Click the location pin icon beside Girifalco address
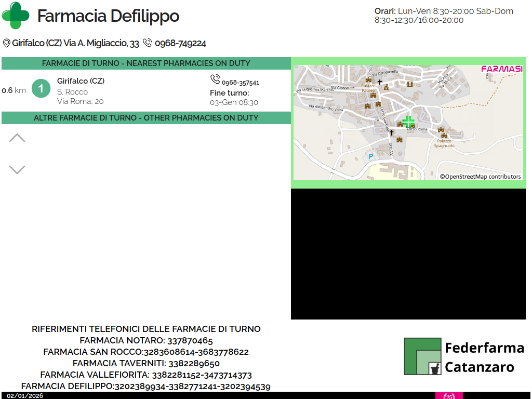 pyautogui.click(x=7, y=43)
